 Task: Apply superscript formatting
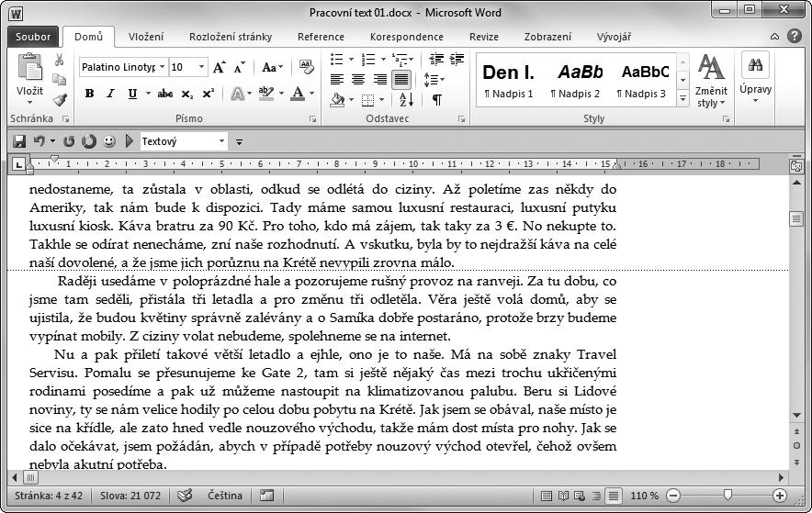[x=208, y=94]
